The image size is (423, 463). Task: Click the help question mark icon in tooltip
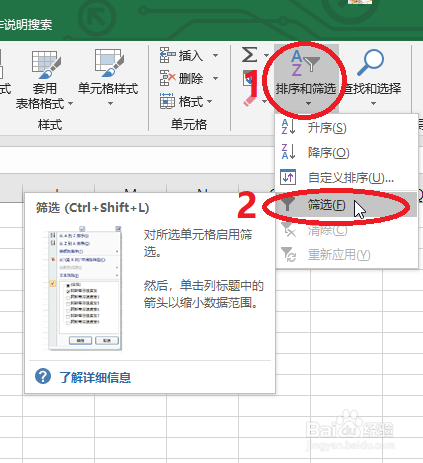[x=43, y=377]
